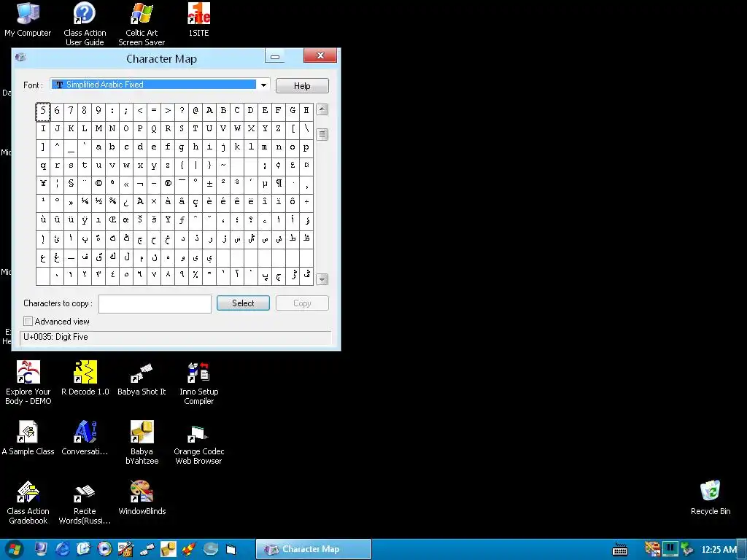Viewport: 747px width, 560px height.
Task: Select the percent-like Arabic ٪ cell
Action: pos(196,276)
